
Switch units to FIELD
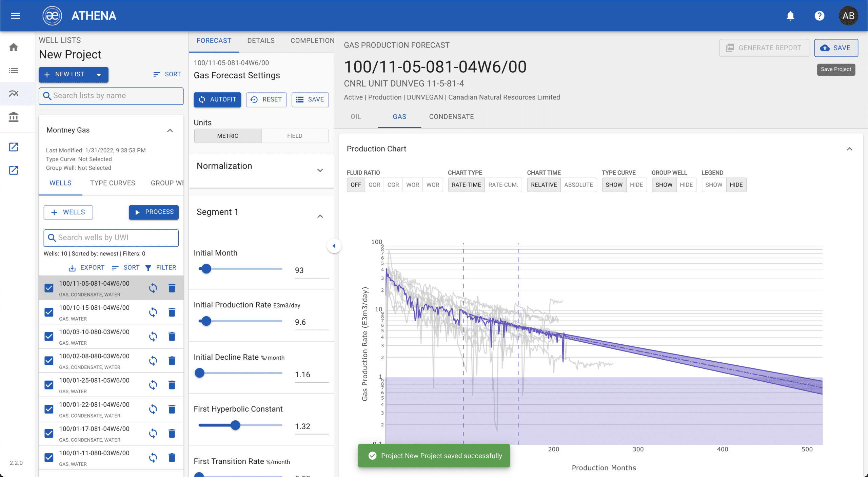[294, 136]
